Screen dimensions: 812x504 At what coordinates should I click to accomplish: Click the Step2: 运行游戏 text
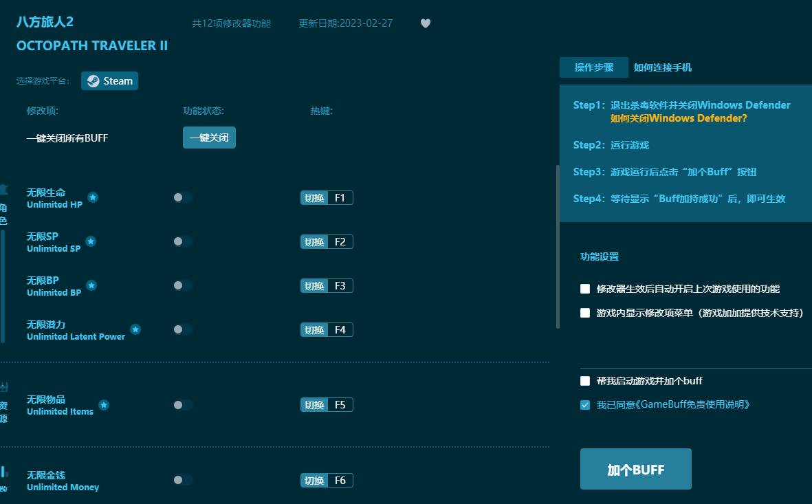(x=611, y=145)
